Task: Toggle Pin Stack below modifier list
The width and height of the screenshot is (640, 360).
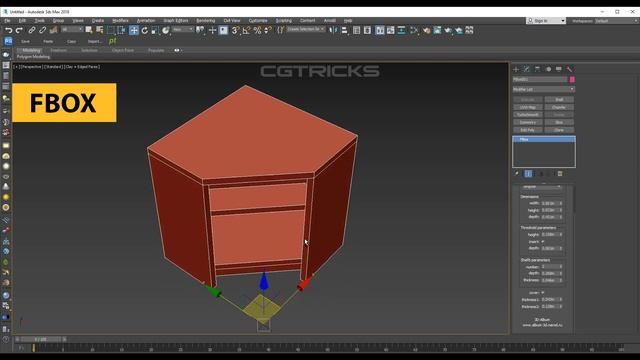Action: click(517, 174)
